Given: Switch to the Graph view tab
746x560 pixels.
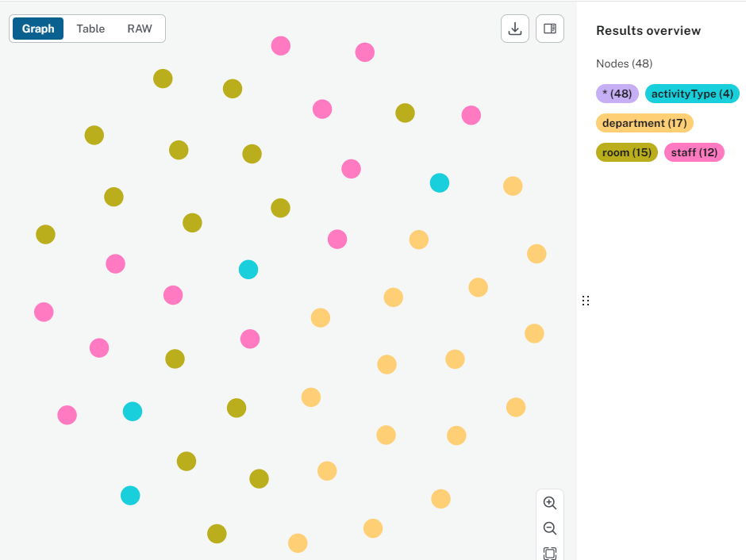Looking at the screenshot, I should [x=38, y=29].
